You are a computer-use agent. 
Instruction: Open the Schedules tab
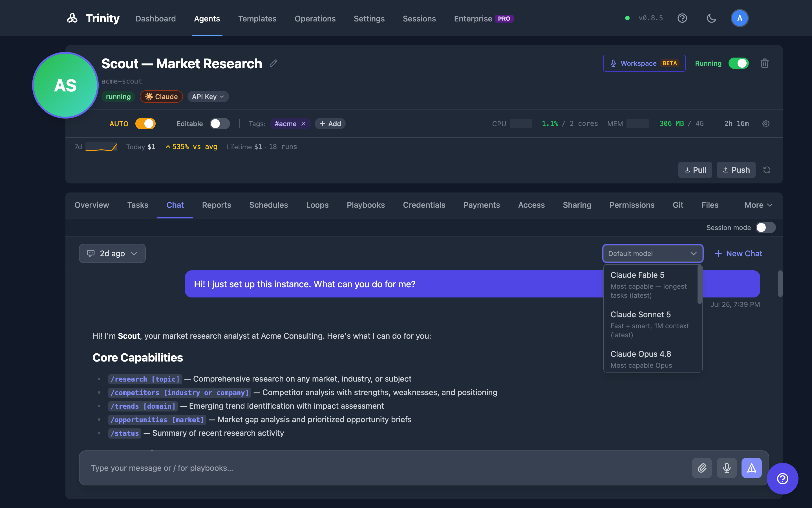tap(268, 205)
